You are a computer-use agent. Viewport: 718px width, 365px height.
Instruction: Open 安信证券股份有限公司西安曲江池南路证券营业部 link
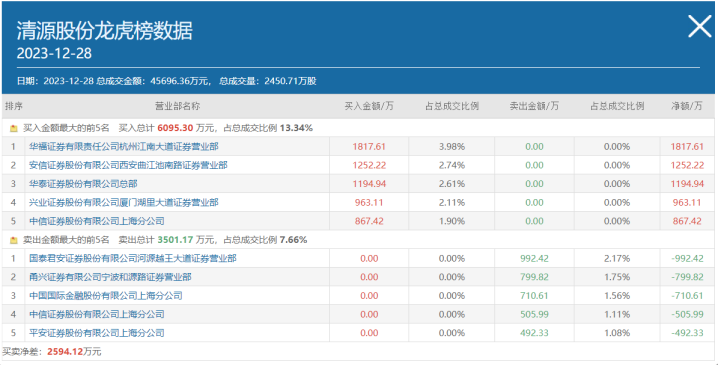128,165
